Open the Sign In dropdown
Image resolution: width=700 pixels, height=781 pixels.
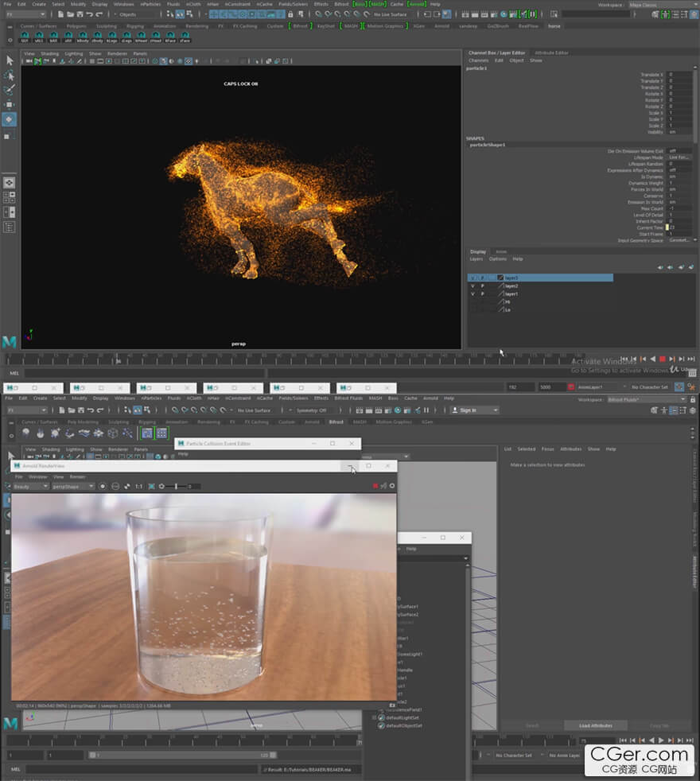click(x=474, y=410)
